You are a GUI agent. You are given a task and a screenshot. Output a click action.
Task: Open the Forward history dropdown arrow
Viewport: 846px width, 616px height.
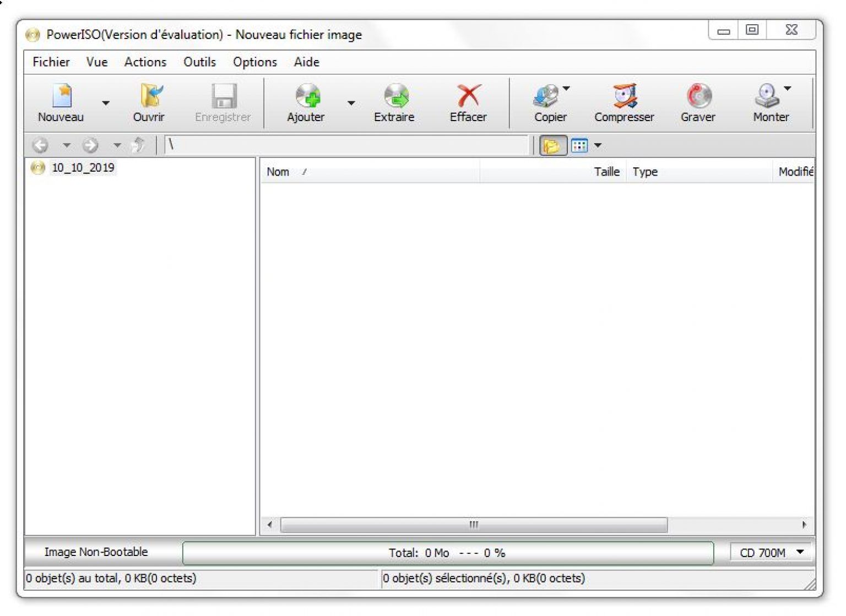[117, 145]
